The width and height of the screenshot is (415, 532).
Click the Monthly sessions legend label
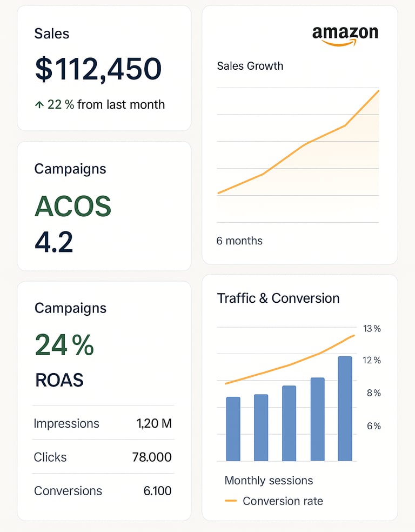[x=269, y=480]
